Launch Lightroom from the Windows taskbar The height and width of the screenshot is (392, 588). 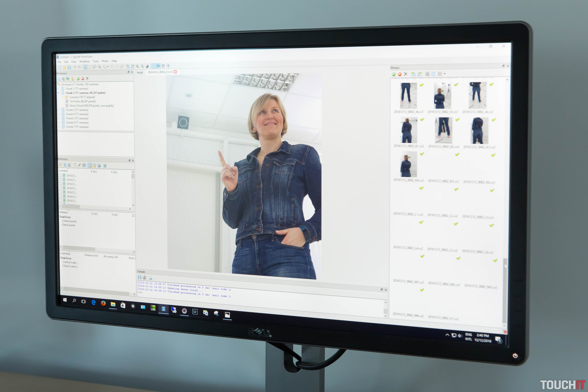[x=195, y=312]
